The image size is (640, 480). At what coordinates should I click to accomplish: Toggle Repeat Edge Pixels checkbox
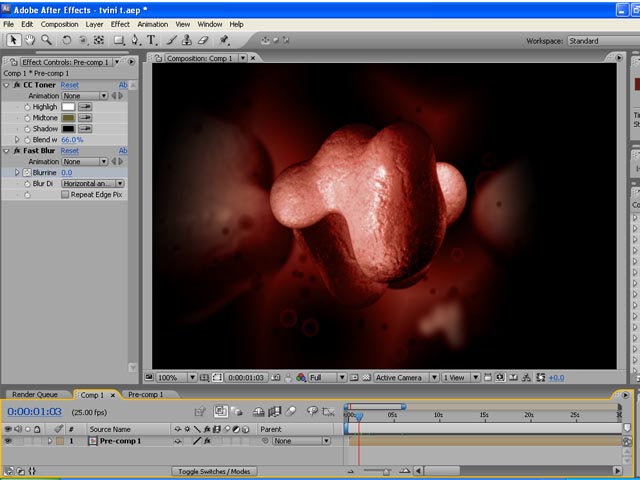(x=65, y=195)
